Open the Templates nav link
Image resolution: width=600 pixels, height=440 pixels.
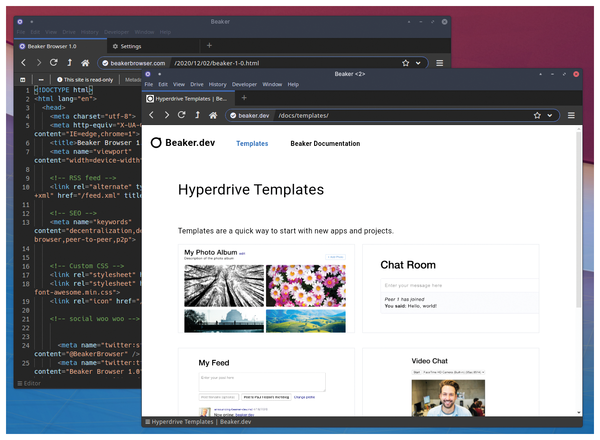(252, 143)
